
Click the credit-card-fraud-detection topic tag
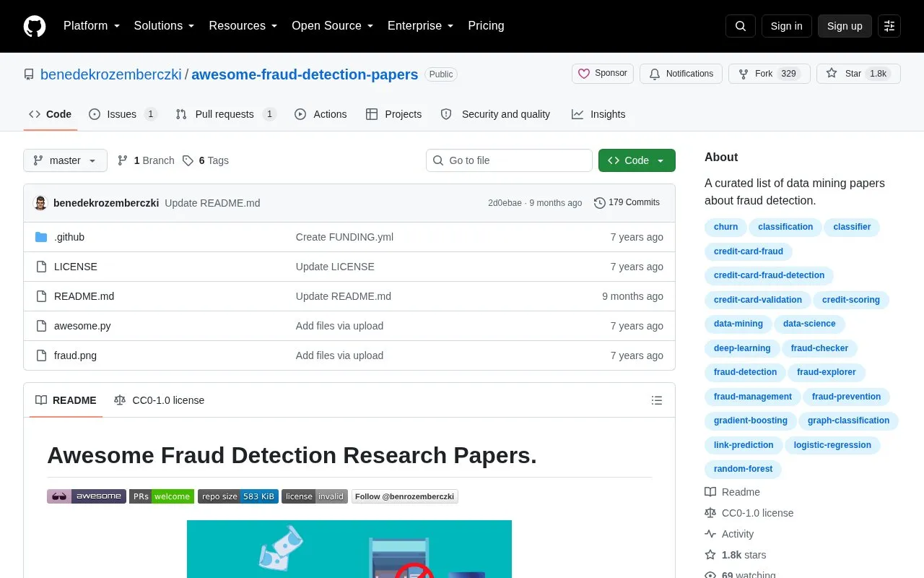769,275
